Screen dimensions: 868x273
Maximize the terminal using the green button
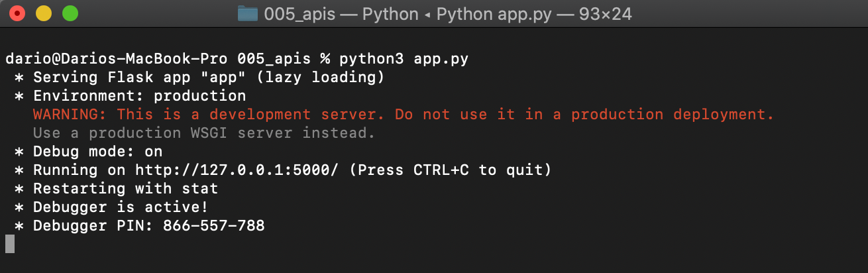(x=70, y=13)
